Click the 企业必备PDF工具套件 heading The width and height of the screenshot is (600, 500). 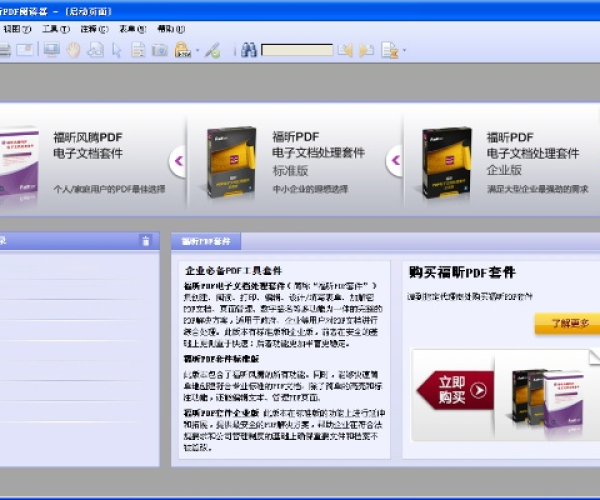point(233,271)
